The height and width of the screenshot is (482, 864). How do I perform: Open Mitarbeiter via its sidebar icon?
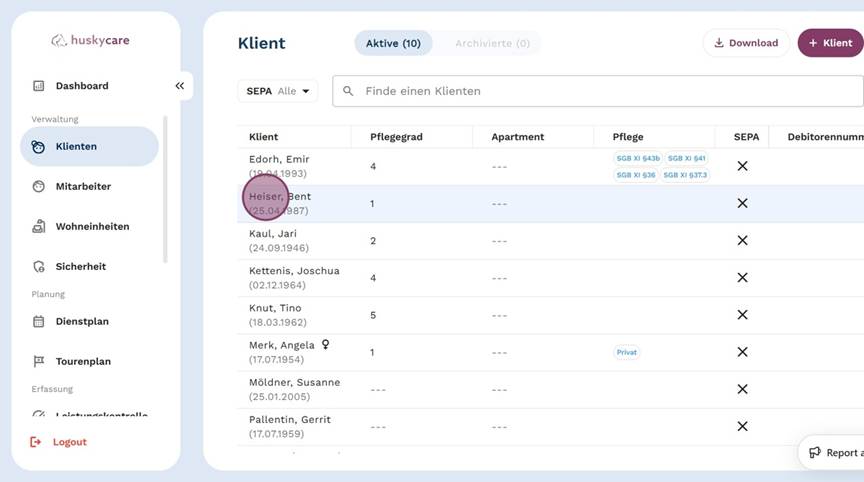pyautogui.click(x=39, y=187)
